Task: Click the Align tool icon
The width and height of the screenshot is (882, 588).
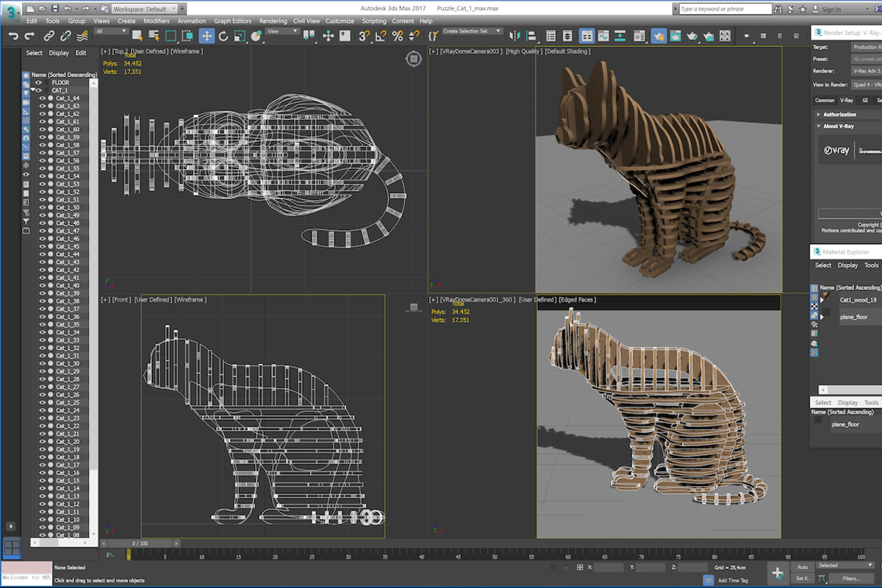Action: (531, 35)
